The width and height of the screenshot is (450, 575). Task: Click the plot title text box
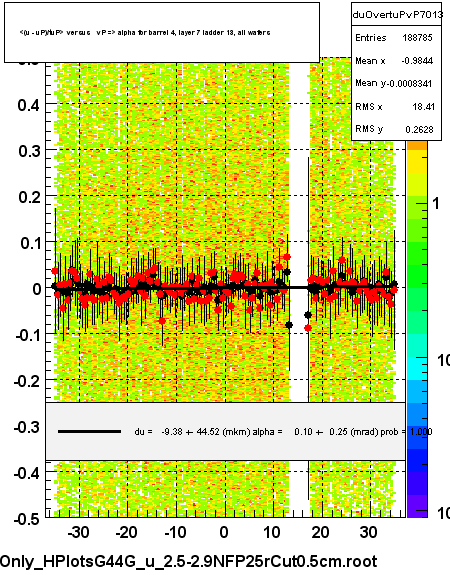coord(162,33)
